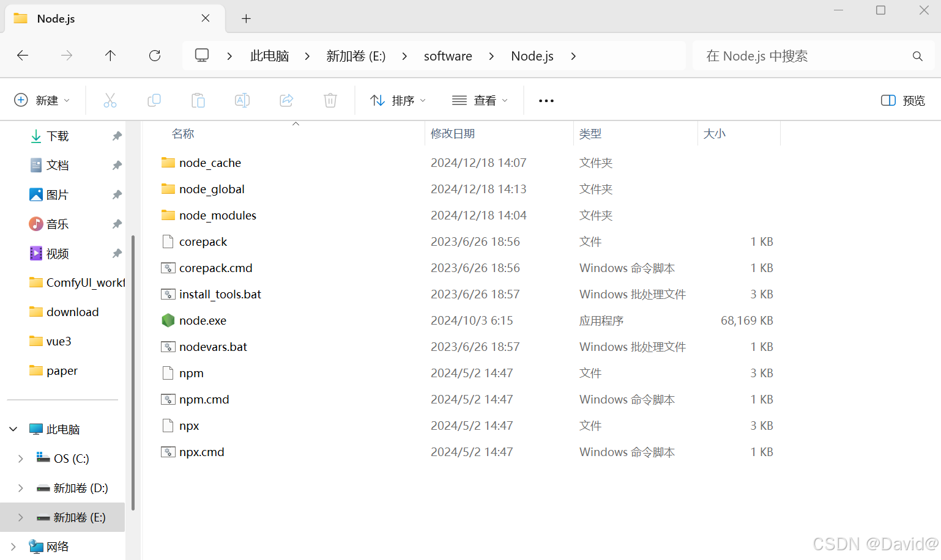Sort by 类型 column header
The width and height of the screenshot is (941, 560).
tap(590, 134)
